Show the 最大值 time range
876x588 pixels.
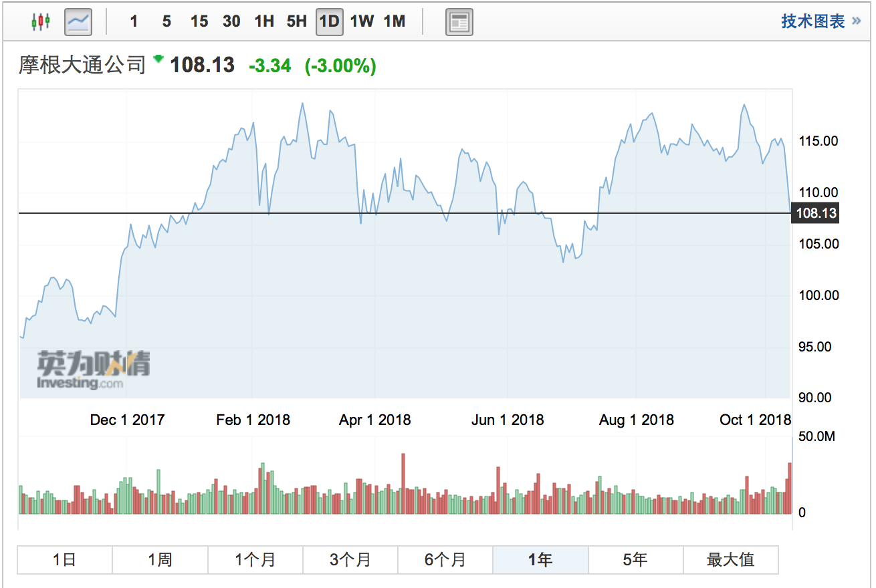(730, 560)
